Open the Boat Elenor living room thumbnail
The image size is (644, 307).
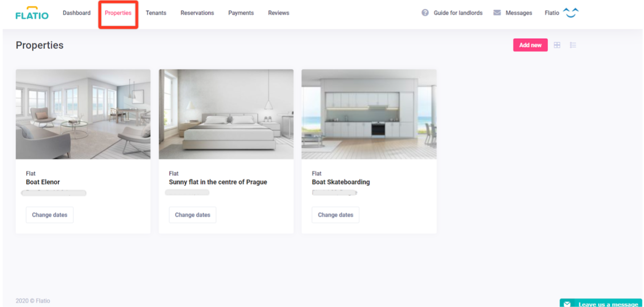83,114
